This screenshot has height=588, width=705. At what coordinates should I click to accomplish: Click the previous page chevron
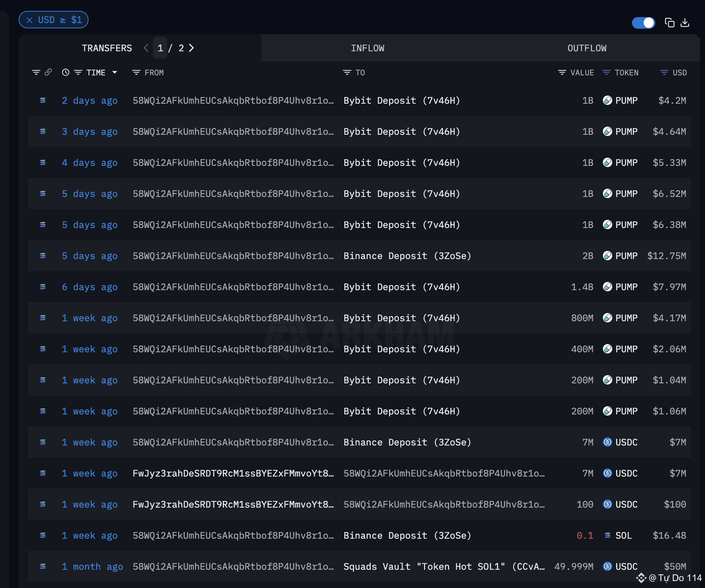(146, 48)
